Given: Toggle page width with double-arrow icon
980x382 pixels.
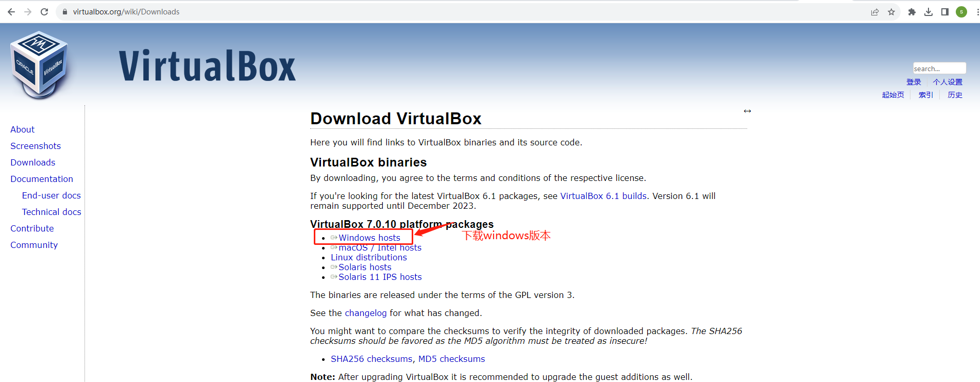Looking at the screenshot, I should [747, 111].
